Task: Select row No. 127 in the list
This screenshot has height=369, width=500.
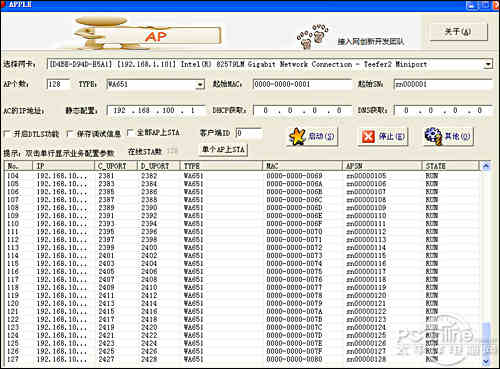Action: [x=242, y=359]
